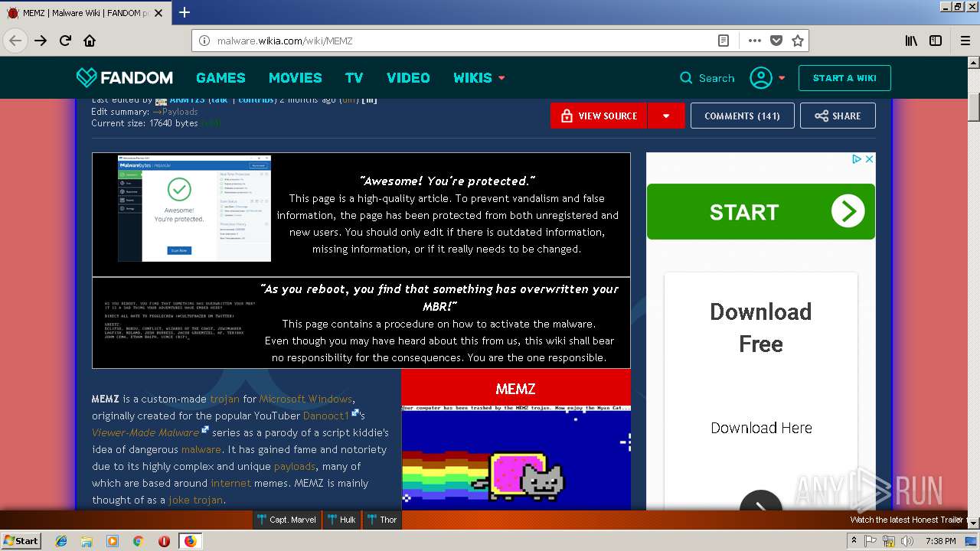Launch Internet Explorer from taskbar
Viewport: 980px width, 551px height.
(61, 541)
